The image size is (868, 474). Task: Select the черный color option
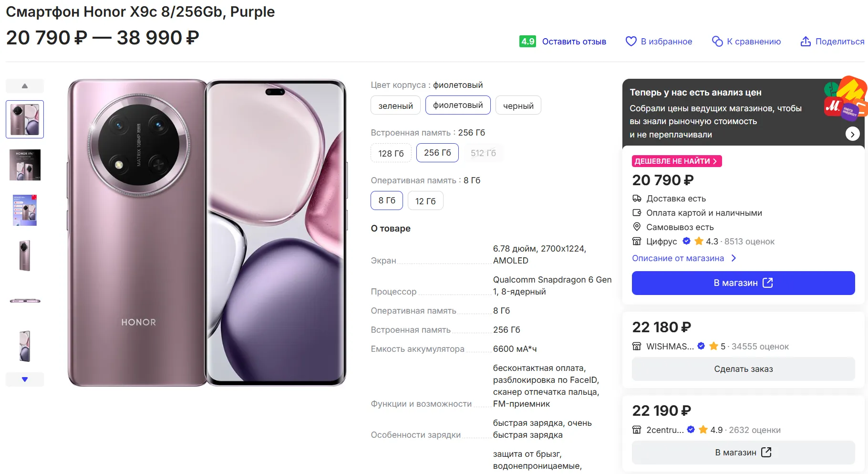coord(518,105)
